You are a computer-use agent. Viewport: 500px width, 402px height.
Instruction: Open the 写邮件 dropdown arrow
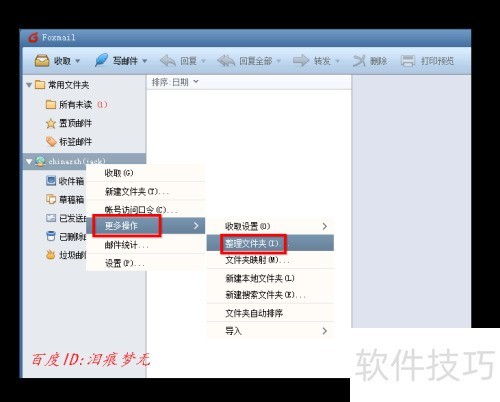point(145,61)
